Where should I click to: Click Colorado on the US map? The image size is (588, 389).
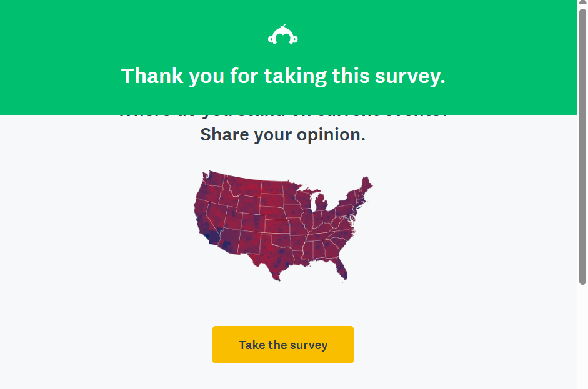(253, 222)
